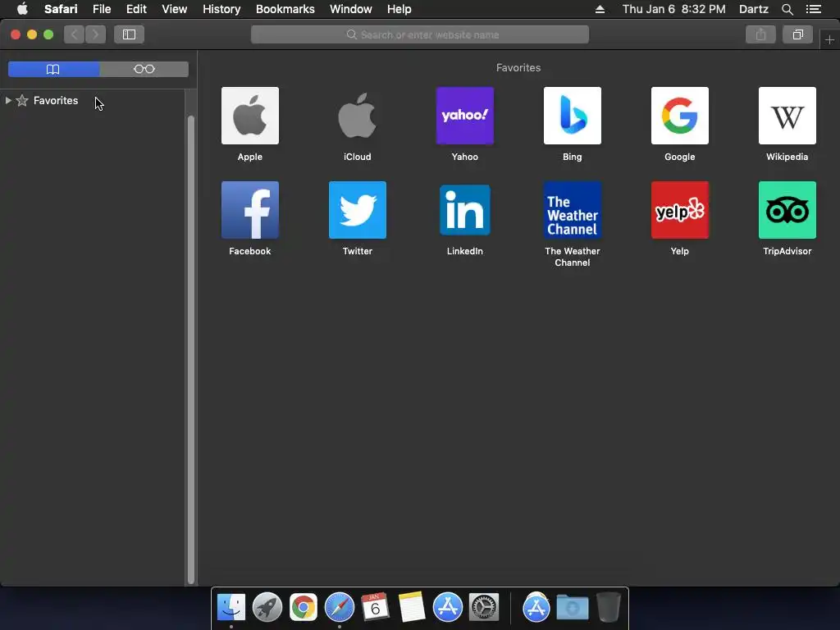
Task: Expand the Favorites disclosure triangle
Action: [x=8, y=100]
